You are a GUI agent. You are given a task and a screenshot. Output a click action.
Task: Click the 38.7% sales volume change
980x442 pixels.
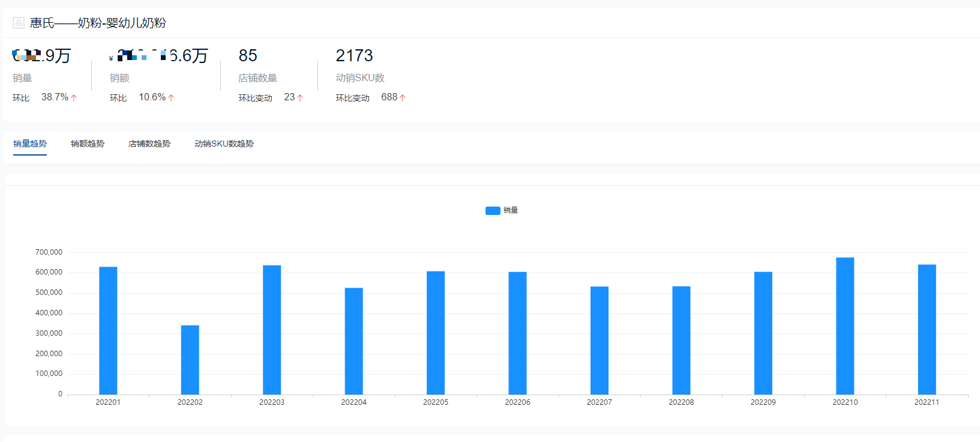pos(55,97)
